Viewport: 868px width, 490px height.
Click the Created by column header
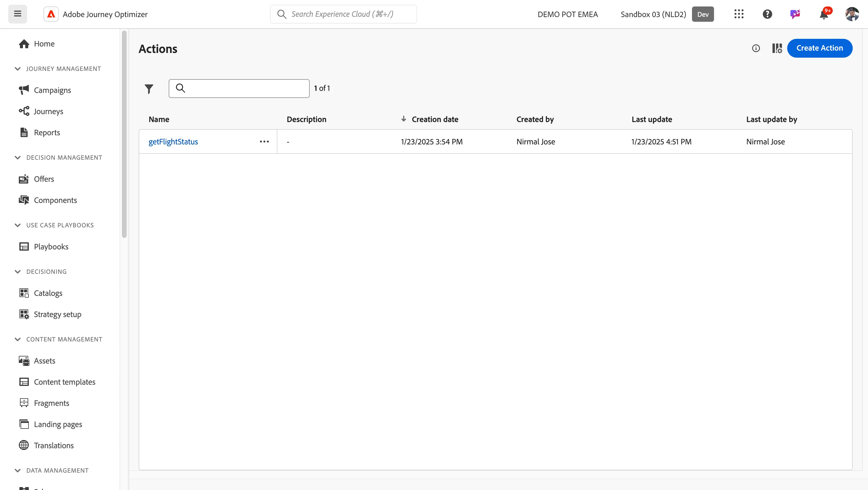tap(535, 119)
